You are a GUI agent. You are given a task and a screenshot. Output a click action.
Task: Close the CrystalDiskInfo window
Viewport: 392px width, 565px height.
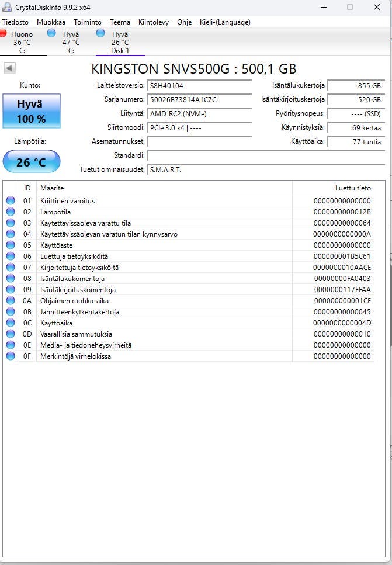pyautogui.click(x=377, y=7)
